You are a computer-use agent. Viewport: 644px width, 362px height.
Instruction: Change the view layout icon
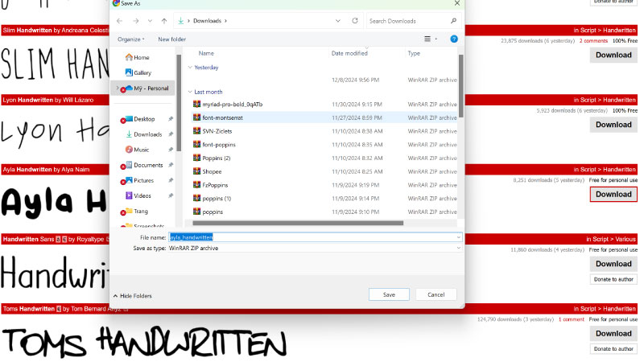(x=427, y=39)
